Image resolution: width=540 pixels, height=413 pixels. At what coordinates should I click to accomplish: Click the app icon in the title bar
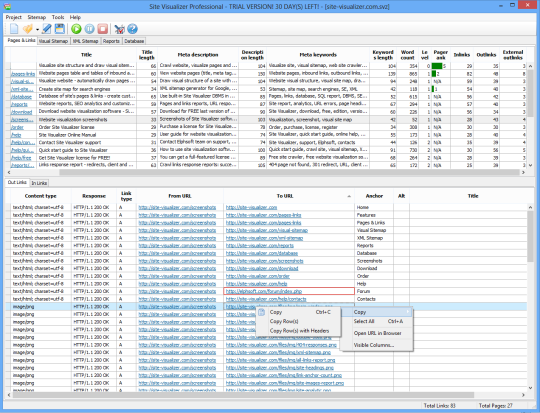coord(7,6)
